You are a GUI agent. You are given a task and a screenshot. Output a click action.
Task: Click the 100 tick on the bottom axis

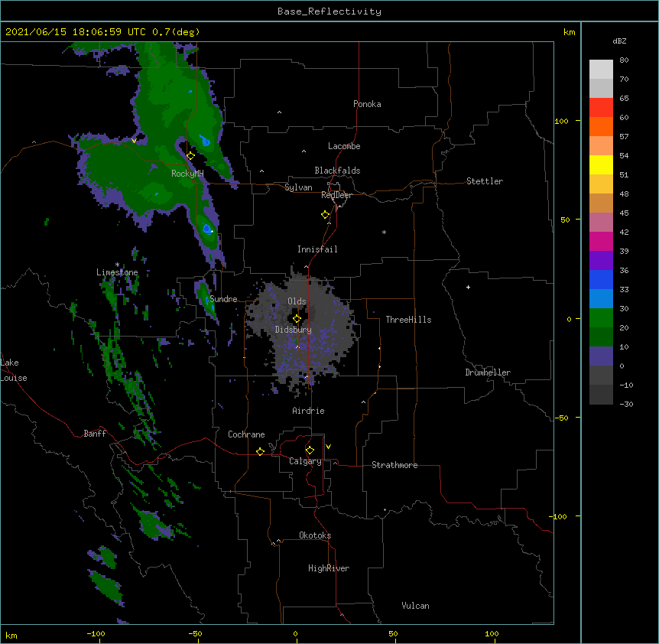coord(492,633)
